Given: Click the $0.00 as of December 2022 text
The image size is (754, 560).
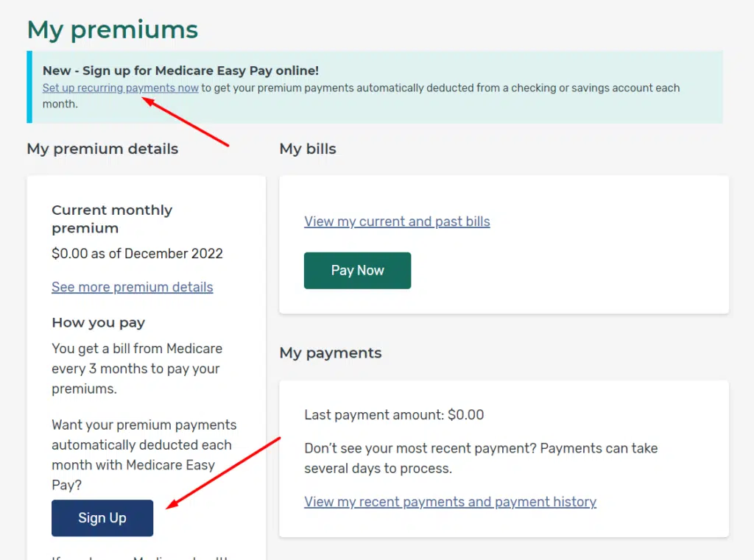Looking at the screenshot, I should (x=137, y=253).
